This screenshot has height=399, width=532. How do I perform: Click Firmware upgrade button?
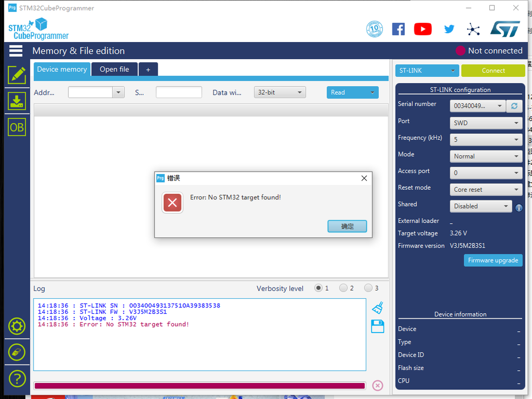[493, 260]
